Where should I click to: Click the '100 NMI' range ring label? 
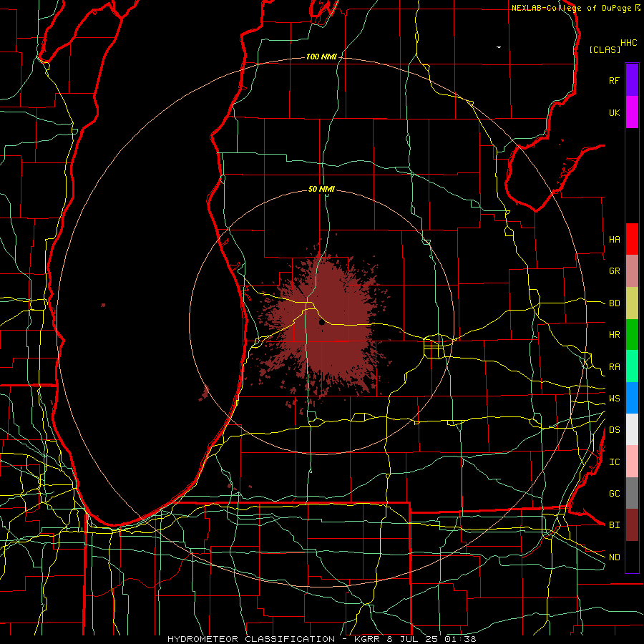[x=321, y=57]
